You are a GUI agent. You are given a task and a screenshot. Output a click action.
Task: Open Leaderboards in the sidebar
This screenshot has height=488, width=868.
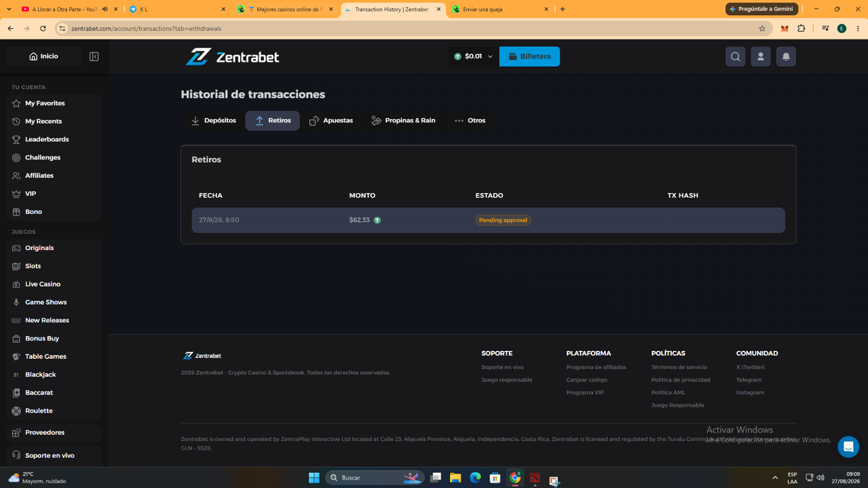click(54, 140)
